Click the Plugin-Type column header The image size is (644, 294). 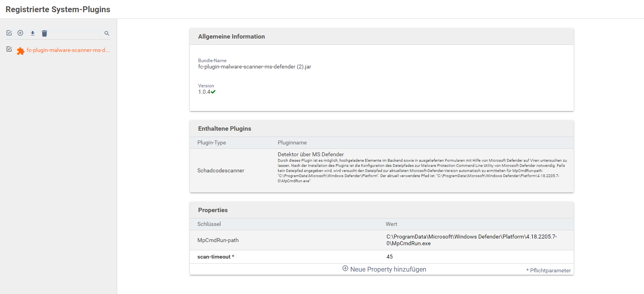click(x=212, y=142)
